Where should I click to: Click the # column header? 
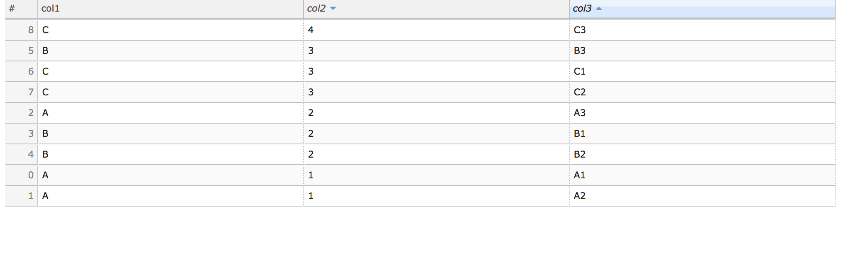[12, 7]
